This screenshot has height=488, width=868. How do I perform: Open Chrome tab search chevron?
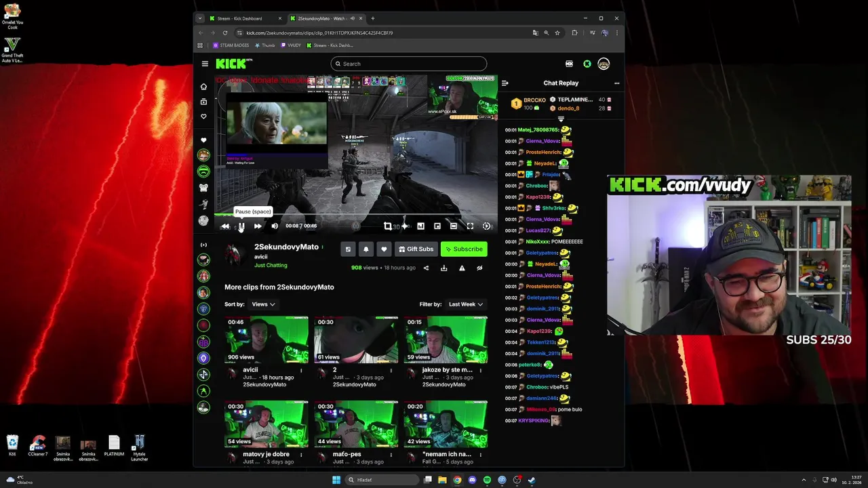199,18
